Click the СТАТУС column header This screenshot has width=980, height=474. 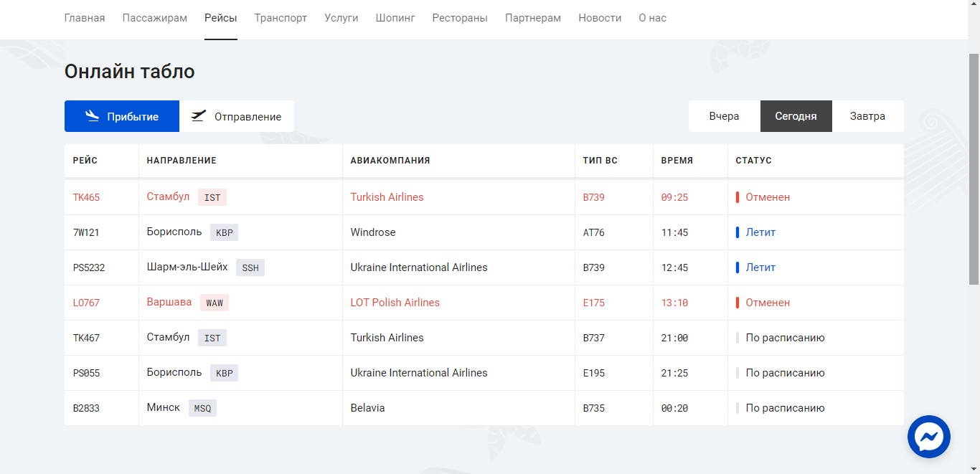click(x=754, y=161)
